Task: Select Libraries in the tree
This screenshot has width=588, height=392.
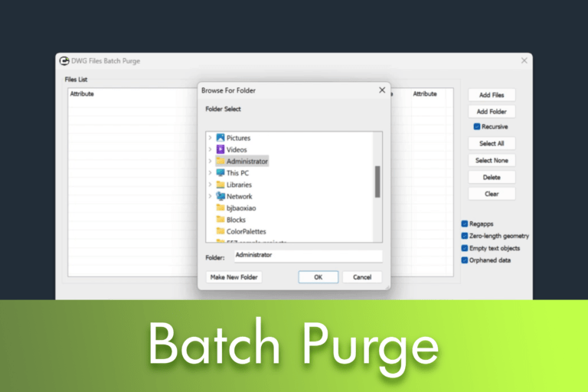Action: tap(239, 185)
